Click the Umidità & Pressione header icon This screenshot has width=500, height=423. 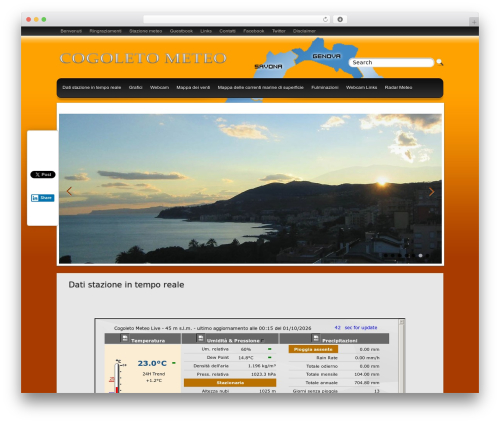pyautogui.click(x=200, y=338)
